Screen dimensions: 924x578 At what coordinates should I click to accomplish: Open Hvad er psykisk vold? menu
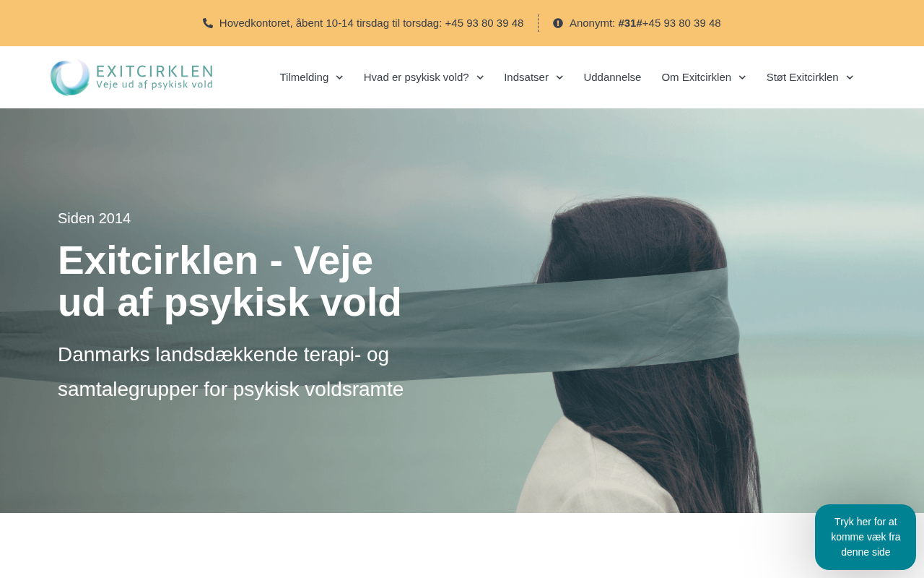[417, 77]
